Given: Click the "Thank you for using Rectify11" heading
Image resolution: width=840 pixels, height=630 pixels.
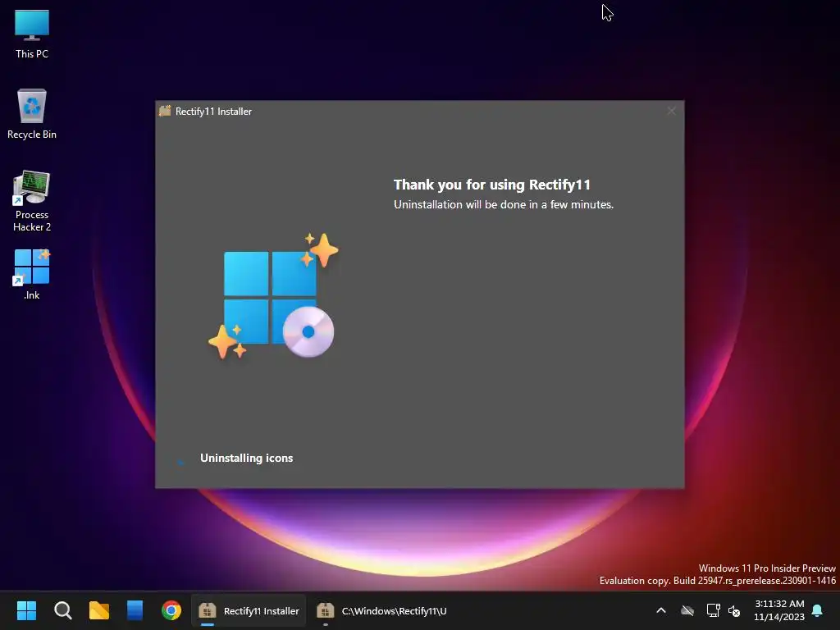Looking at the screenshot, I should coord(492,185).
